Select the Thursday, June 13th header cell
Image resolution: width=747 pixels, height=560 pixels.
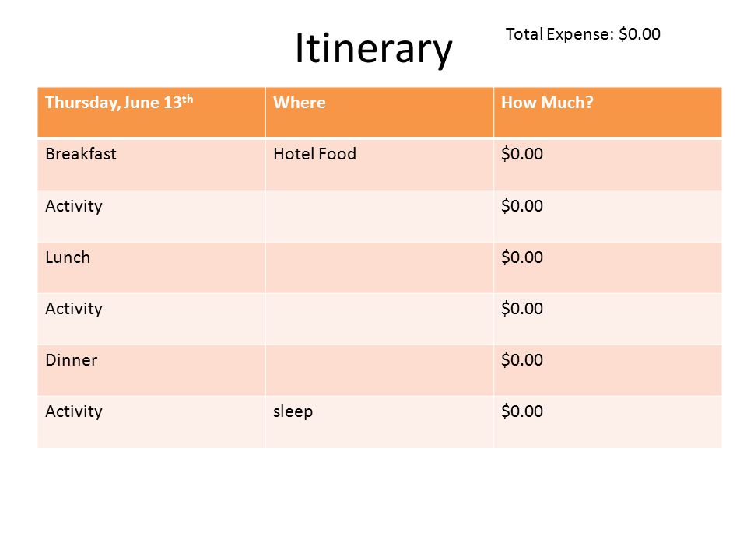(152, 112)
